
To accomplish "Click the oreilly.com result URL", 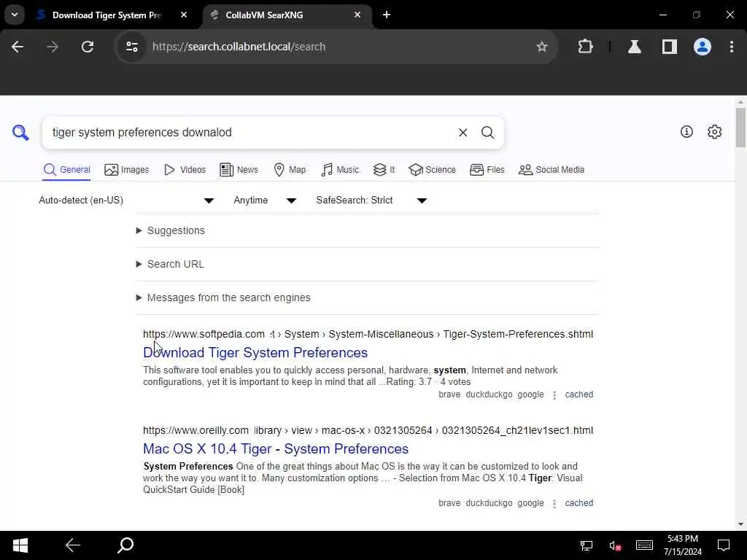I will coord(368,430).
